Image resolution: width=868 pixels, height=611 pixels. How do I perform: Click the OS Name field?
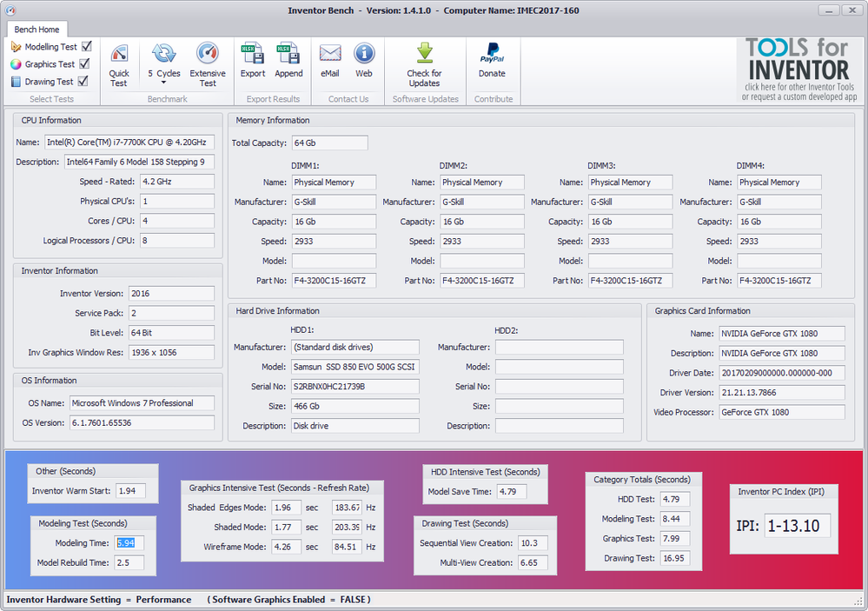click(142, 403)
